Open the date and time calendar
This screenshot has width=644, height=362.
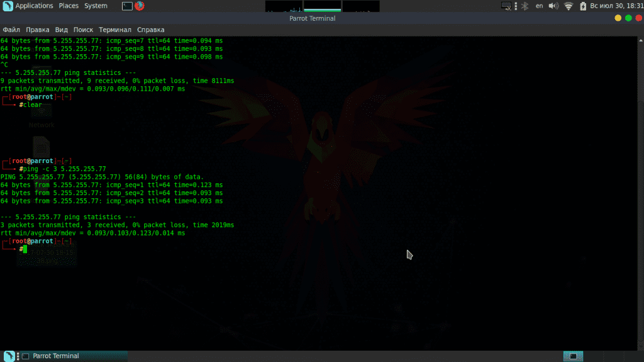(618, 6)
